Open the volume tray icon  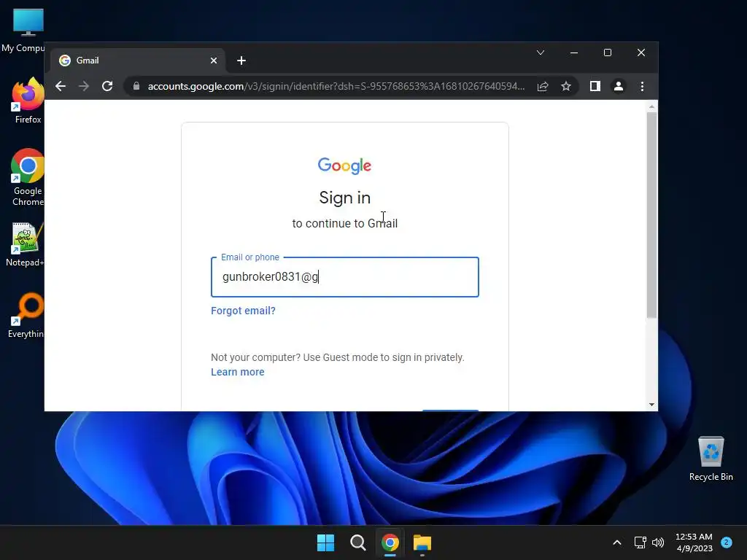pyautogui.click(x=658, y=542)
